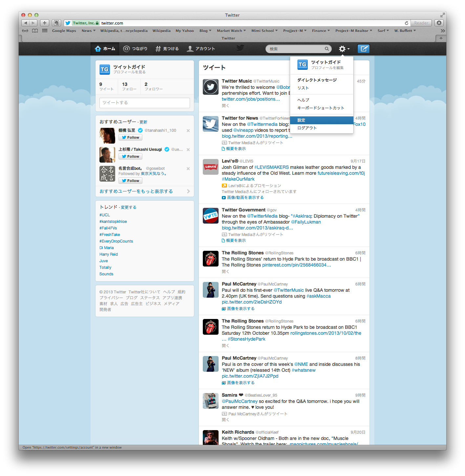This screenshot has height=476, width=465.
Task: Open bookmarks book icon
Action: [x=35, y=31]
